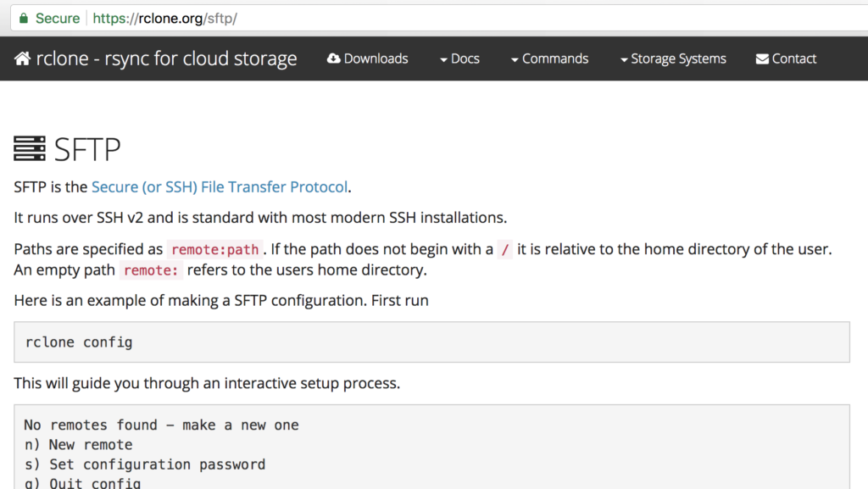The image size is (868, 489).
Task: Select Downloads from the navigation bar
Action: pos(375,58)
